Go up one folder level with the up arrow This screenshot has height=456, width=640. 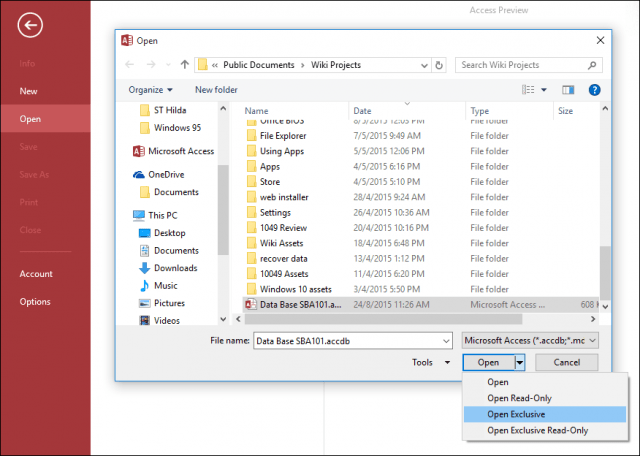184,65
